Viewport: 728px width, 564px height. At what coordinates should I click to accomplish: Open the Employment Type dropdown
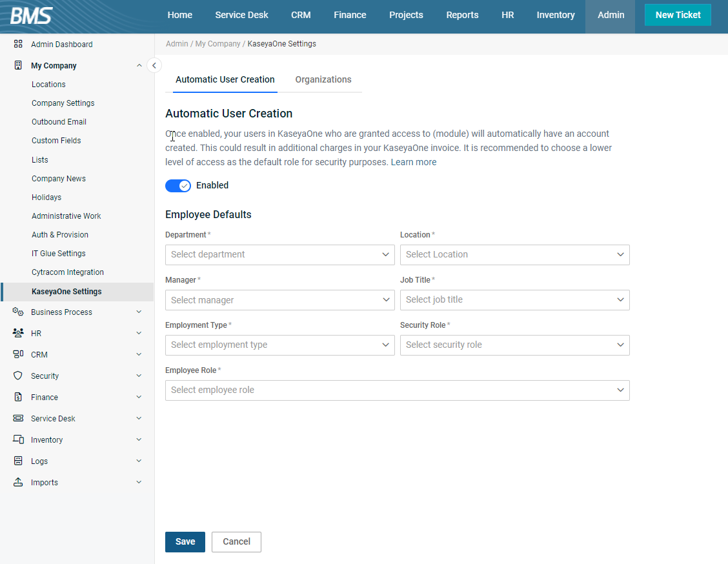[280, 345]
